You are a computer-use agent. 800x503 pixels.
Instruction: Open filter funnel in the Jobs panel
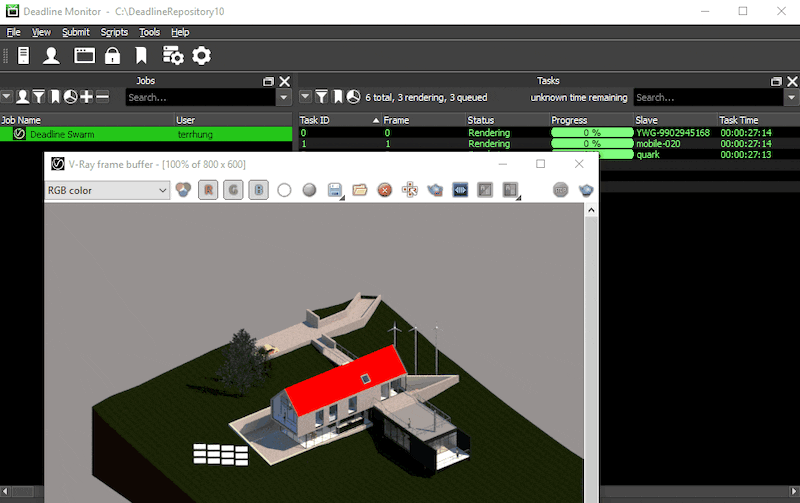pos(39,97)
